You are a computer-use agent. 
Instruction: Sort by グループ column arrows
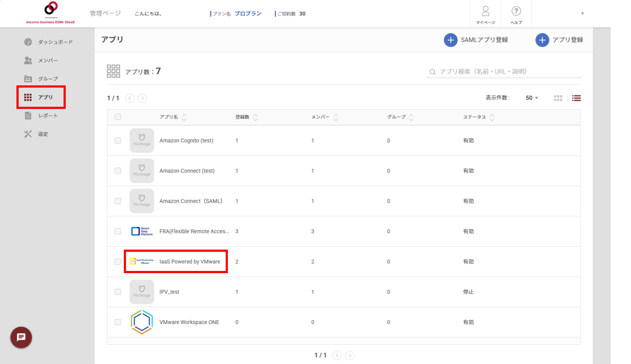point(411,117)
